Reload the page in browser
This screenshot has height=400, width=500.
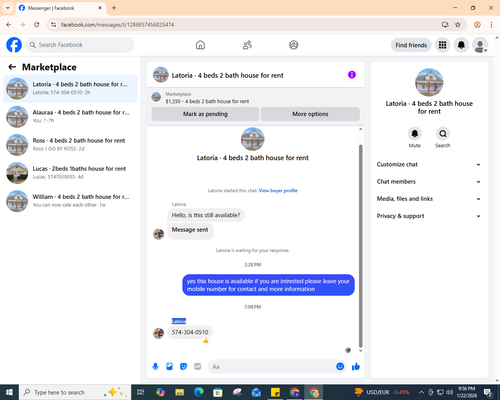[37, 25]
